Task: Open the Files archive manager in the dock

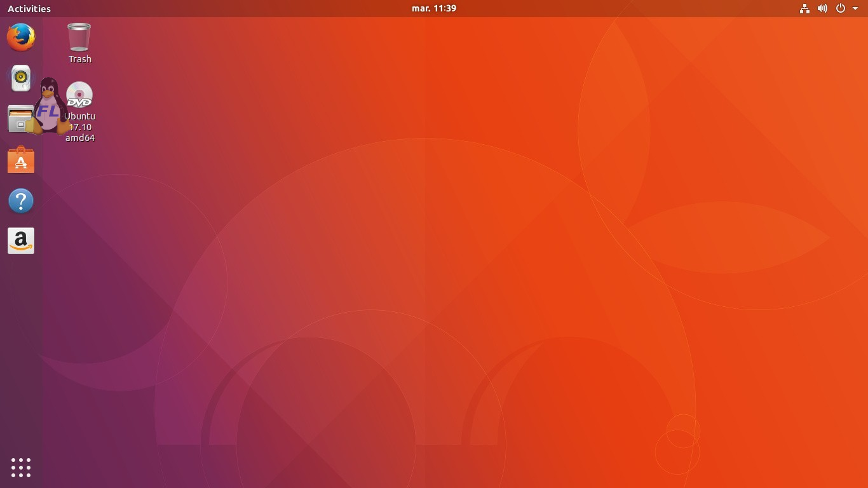Action: click(x=20, y=119)
